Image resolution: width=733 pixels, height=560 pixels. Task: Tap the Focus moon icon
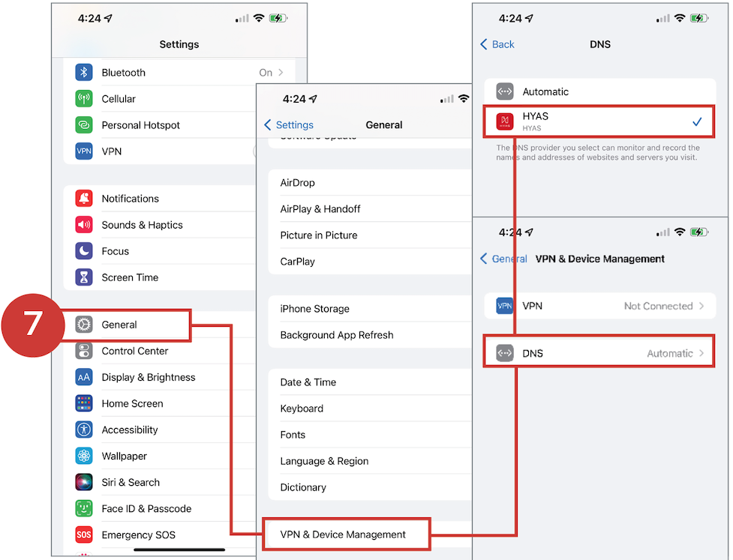pos(84,251)
